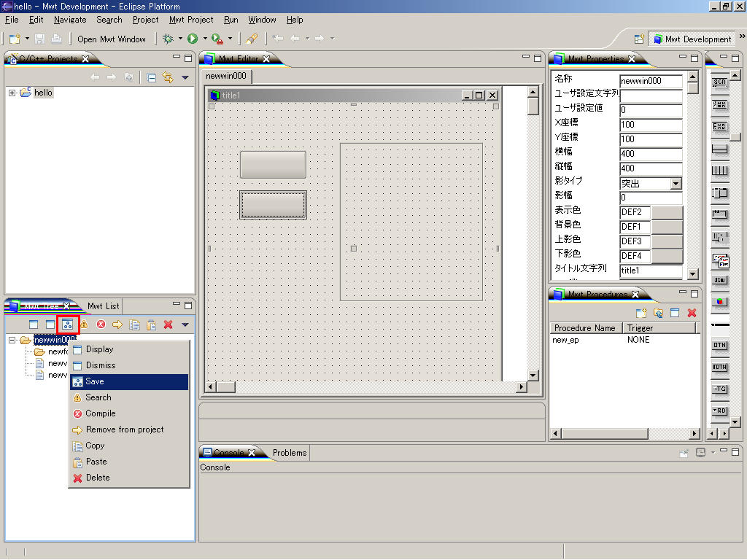
Task: Pick the colored cube widget in the palette
Action: click(x=720, y=301)
